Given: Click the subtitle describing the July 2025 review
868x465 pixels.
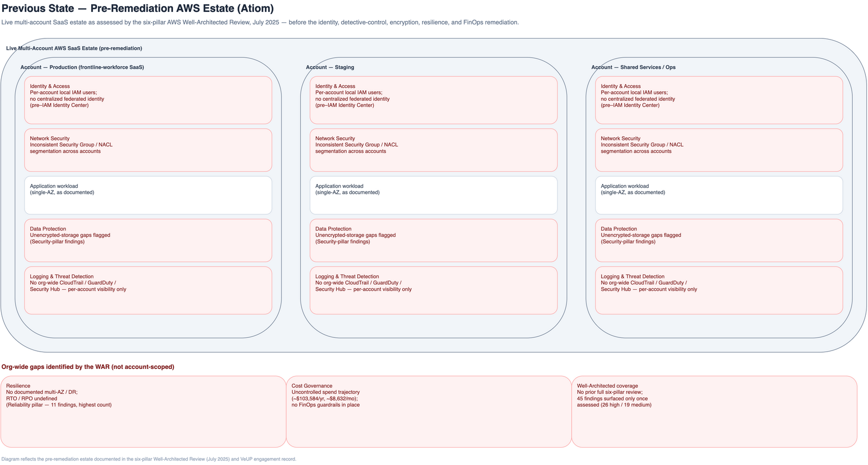Looking at the screenshot, I should point(260,22).
